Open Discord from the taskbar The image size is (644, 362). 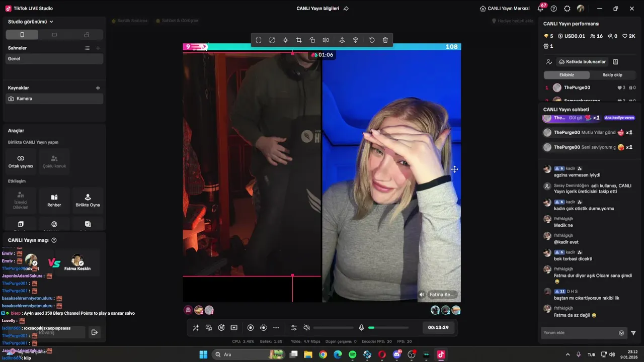point(396,354)
